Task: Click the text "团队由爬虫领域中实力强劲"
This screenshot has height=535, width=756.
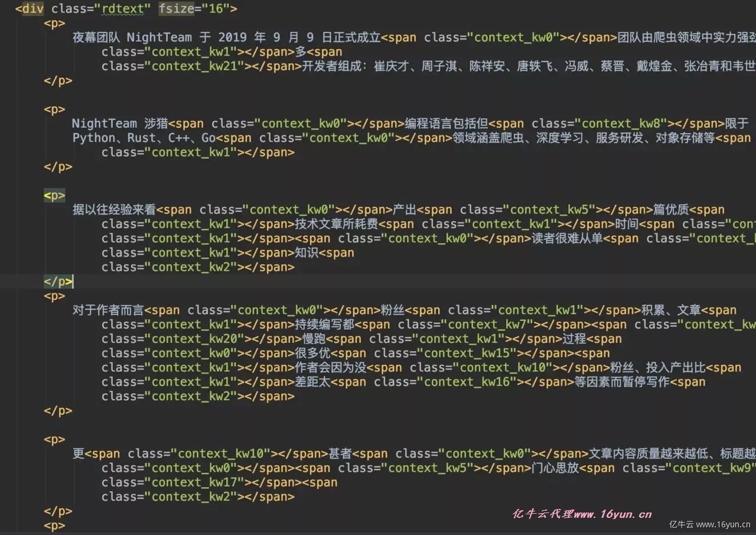Action: [x=686, y=38]
